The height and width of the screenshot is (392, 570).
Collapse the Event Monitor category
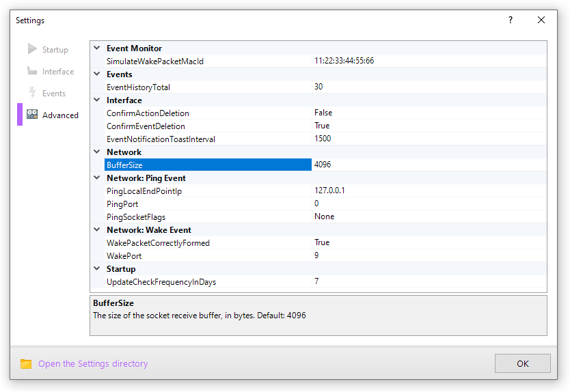pyautogui.click(x=97, y=48)
